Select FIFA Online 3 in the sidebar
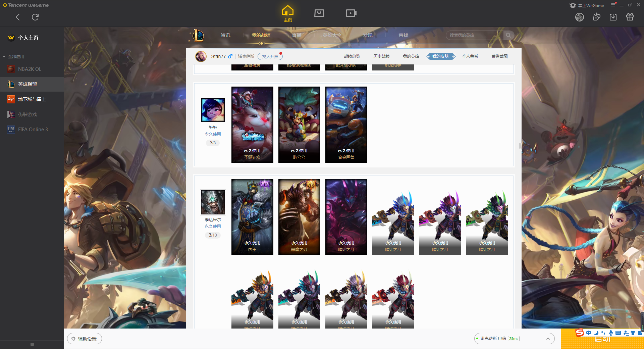644x349 pixels. (x=32, y=130)
